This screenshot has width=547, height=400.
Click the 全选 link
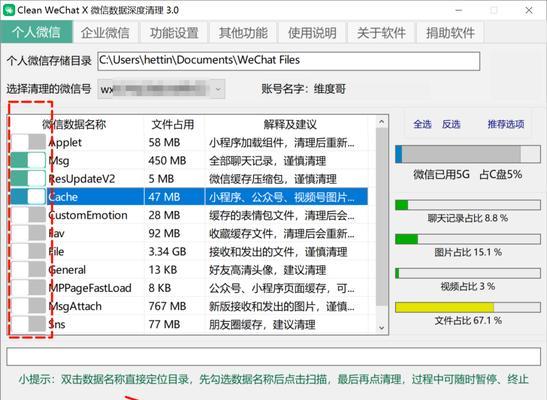pyautogui.click(x=422, y=124)
